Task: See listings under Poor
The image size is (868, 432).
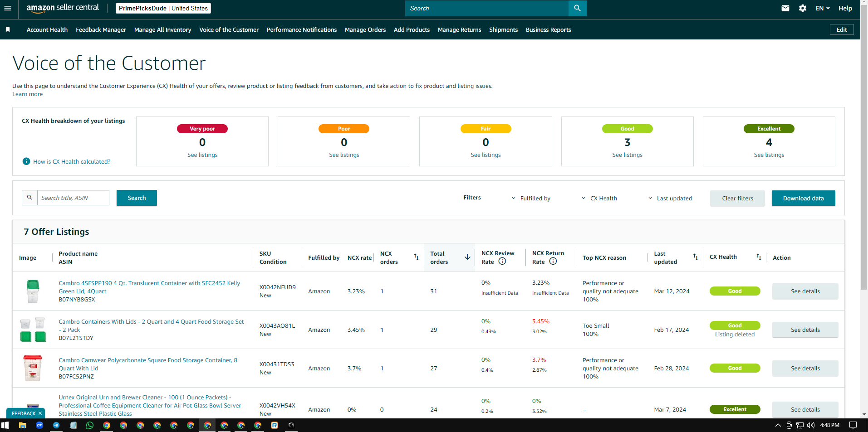Action: tap(344, 155)
